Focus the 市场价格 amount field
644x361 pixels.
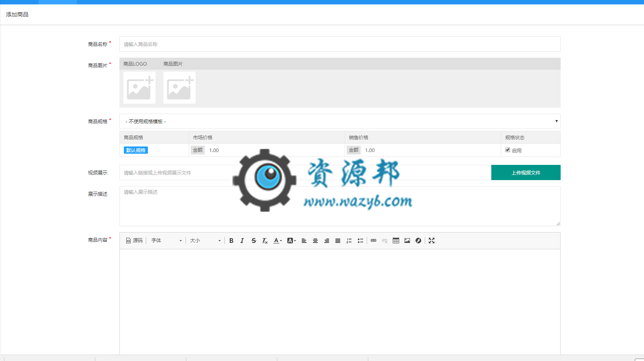tap(275, 150)
